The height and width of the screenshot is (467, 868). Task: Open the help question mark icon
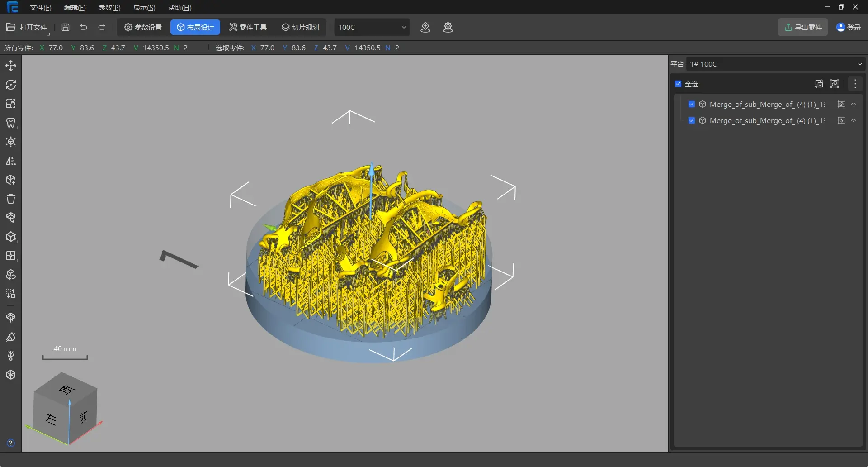11,443
